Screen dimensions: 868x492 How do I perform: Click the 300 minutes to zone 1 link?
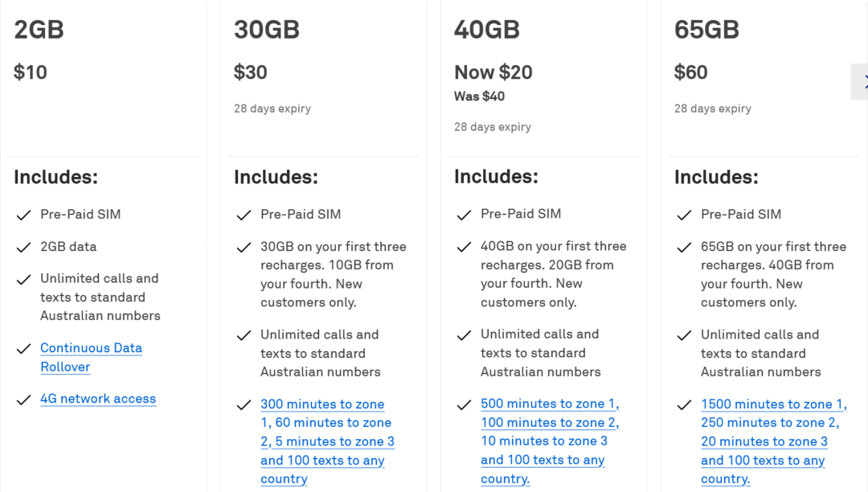(322, 404)
